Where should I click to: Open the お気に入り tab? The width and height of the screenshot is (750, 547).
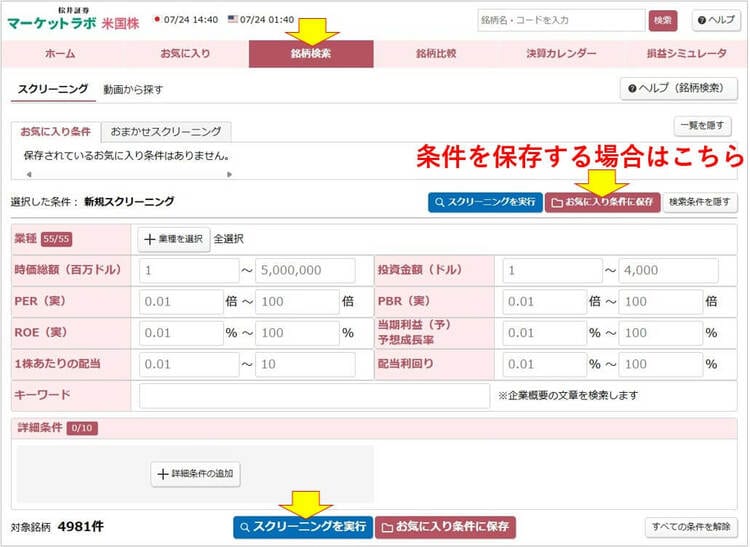pyautogui.click(x=186, y=54)
